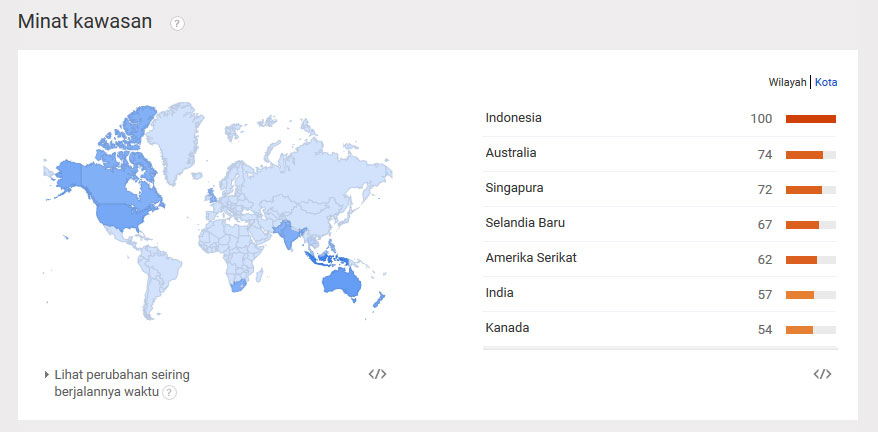Click the India row label
This screenshot has height=432, width=878.
pos(499,293)
